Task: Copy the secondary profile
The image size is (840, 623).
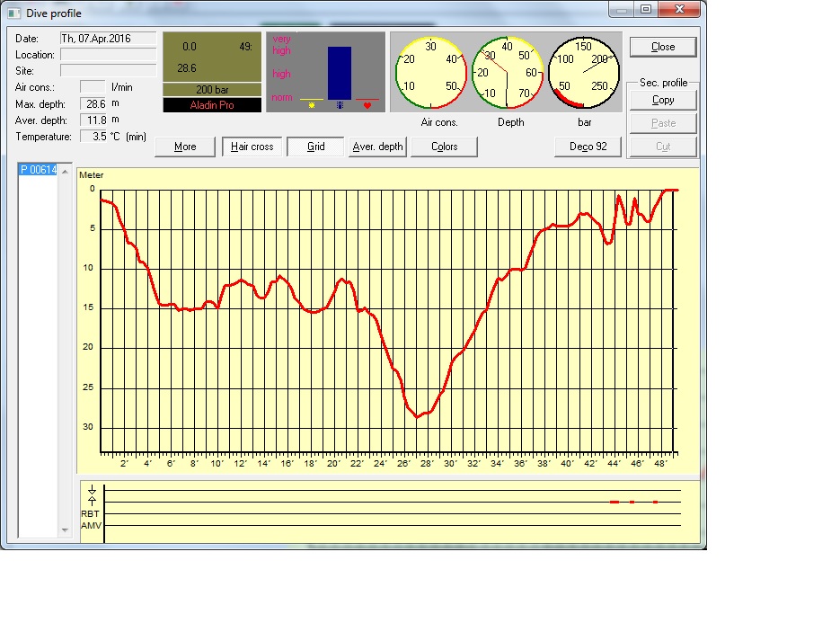Action: (663, 101)
